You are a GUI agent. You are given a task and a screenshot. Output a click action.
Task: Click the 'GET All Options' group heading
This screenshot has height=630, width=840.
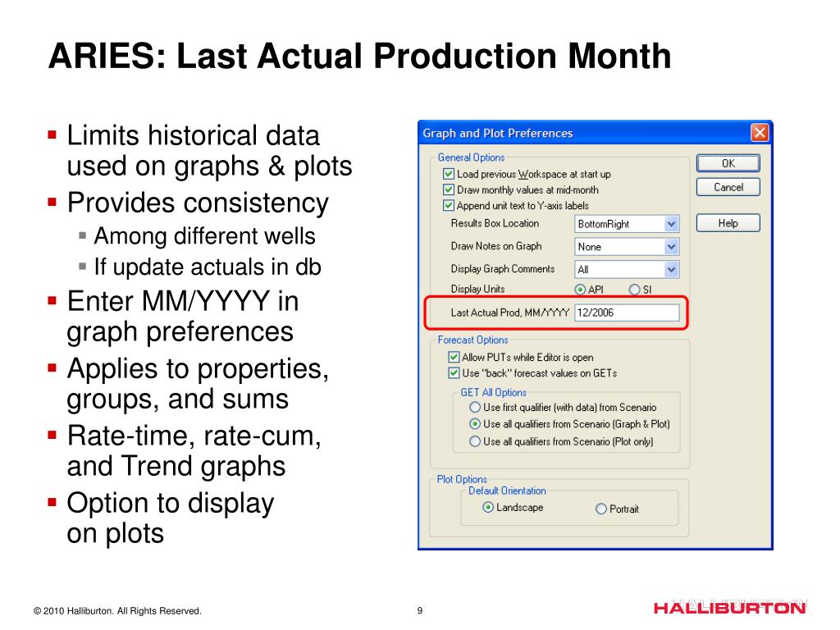[x=493, y=393]
